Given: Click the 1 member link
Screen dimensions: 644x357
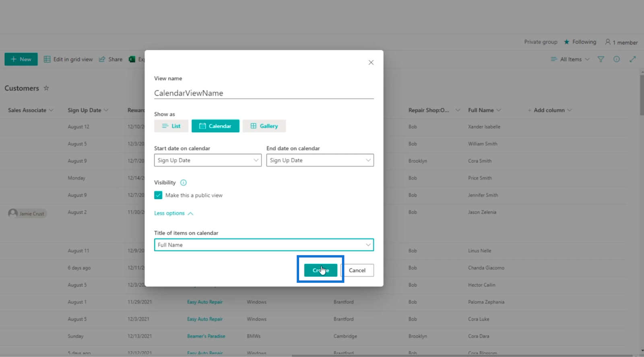Looking at the screenshot, I should [621, 42].
